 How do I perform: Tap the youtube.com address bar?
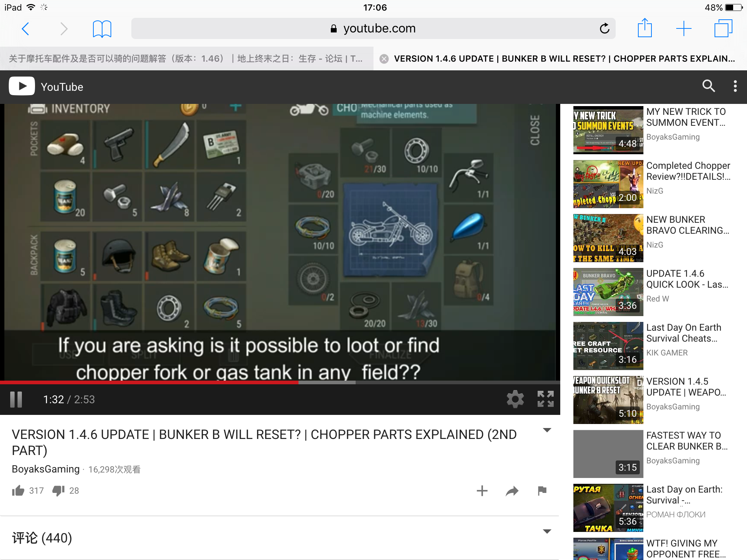373,28
